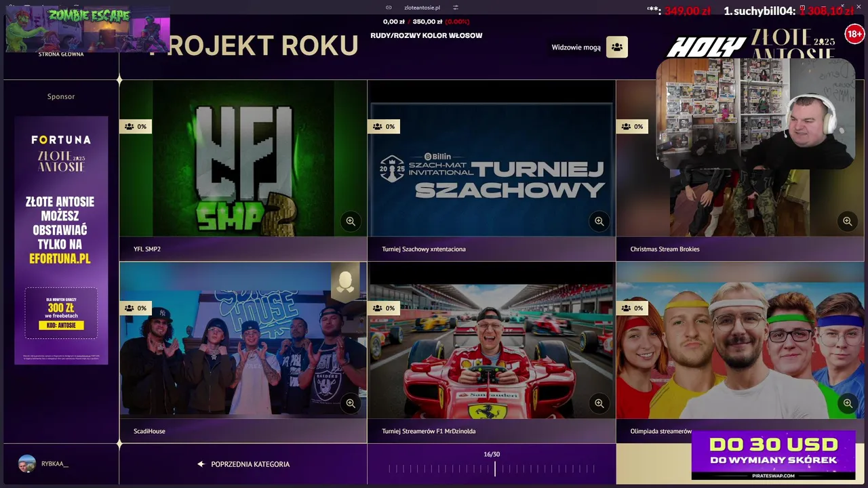868x488 pixels.
Task: Click the 0% viewers badge on ScadiHouse
Action: click(136, 308)
